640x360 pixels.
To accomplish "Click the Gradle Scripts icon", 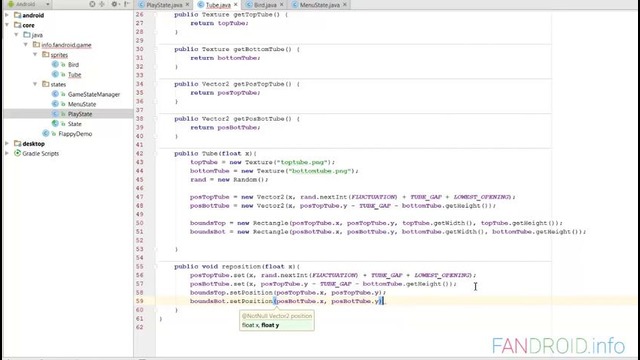I will 17,153.
